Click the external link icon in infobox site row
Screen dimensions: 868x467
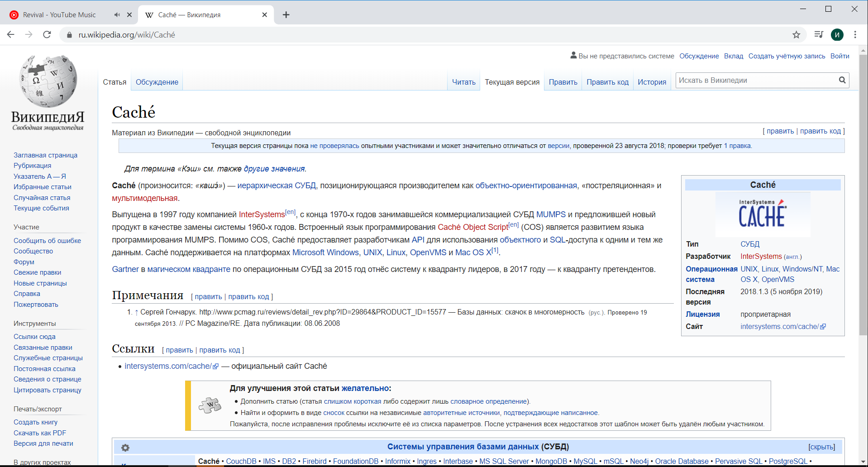(x=823, y=327)
